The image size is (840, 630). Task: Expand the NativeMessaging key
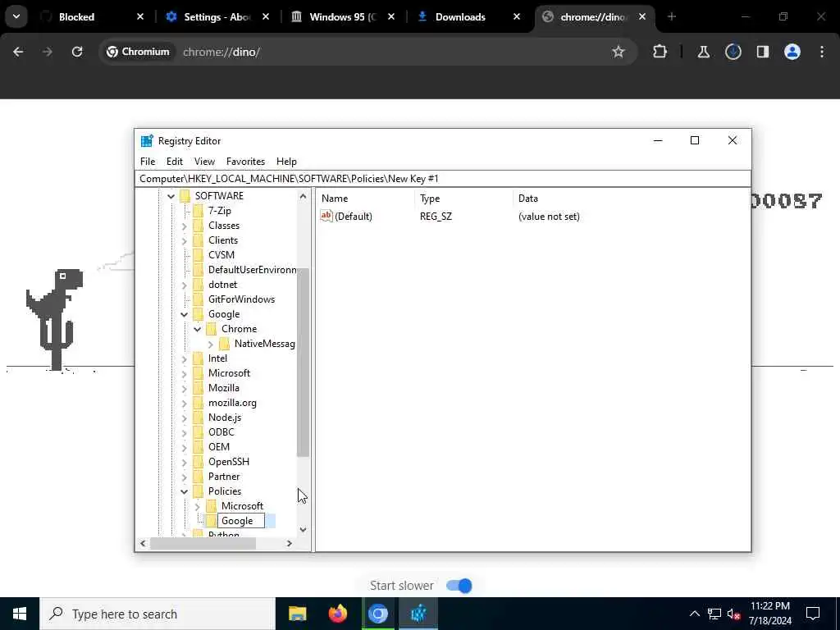(x=211, y=344)
